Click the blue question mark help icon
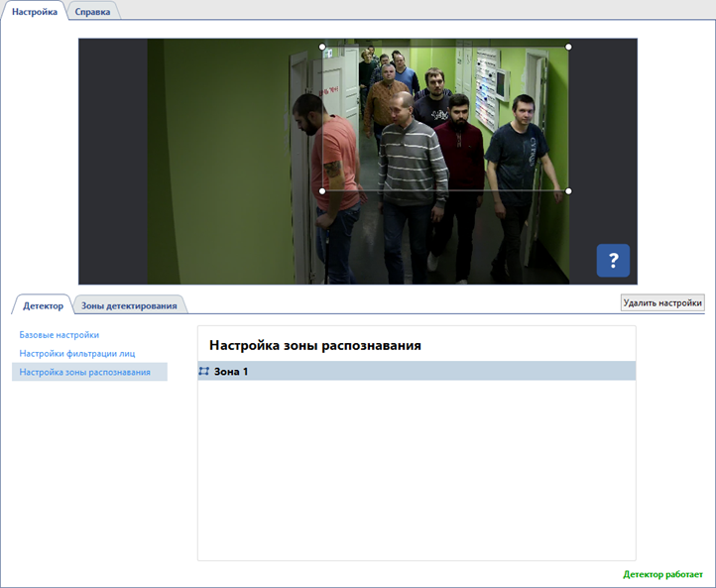The height and width of the screenshot is (588, 716). (x=613, y=261)
